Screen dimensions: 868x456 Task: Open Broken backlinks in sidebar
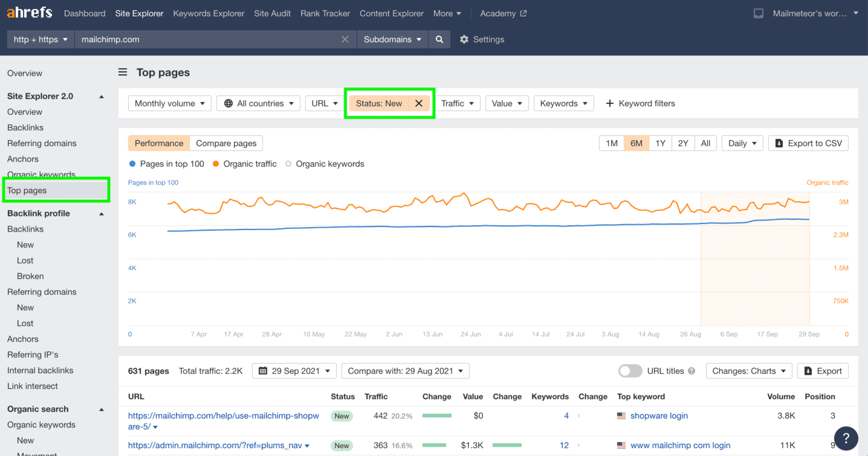coord(30,276)
